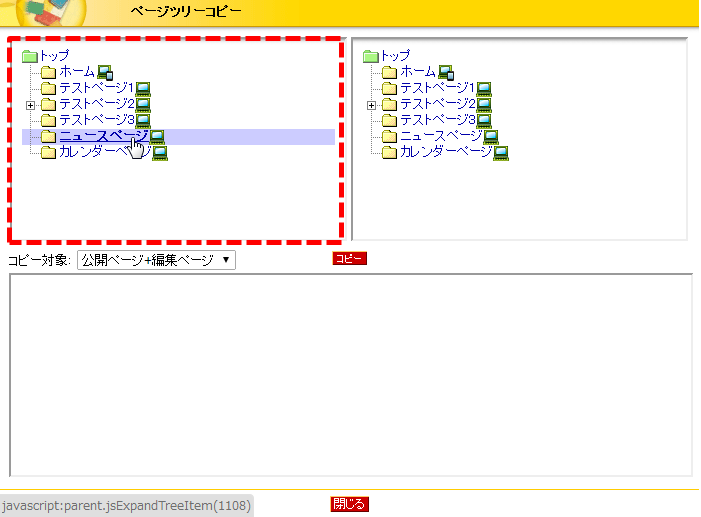Click ホーム folder icon in right tree
The height and width of the screenshot is (517, 701).
[x=389, y=72]
